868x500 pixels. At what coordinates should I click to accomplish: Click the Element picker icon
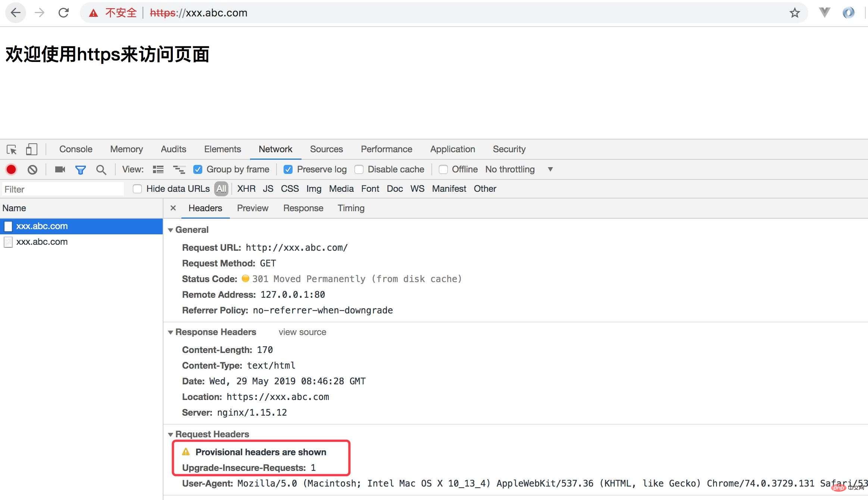click(x=11, y=149)
